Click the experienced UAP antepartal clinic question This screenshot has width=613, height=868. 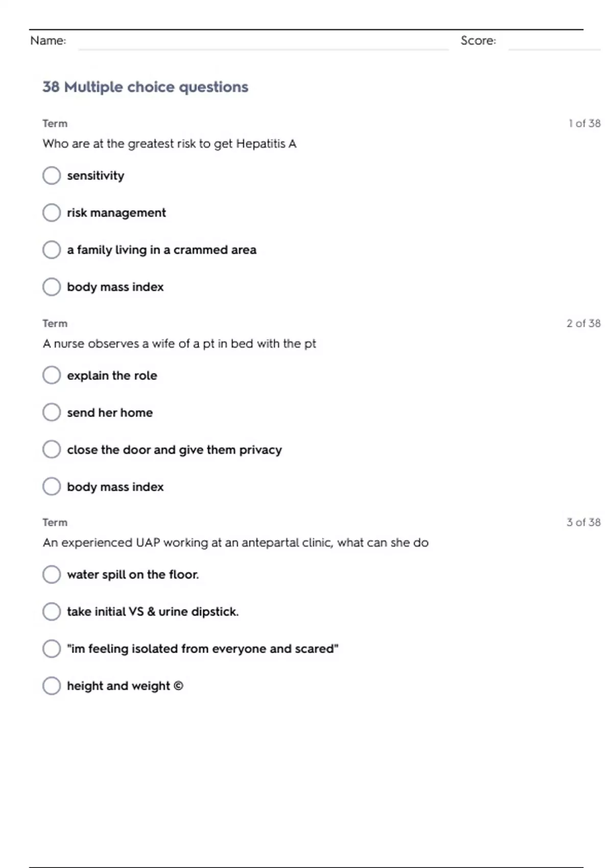pyautogui.click(x=235, y=543)
